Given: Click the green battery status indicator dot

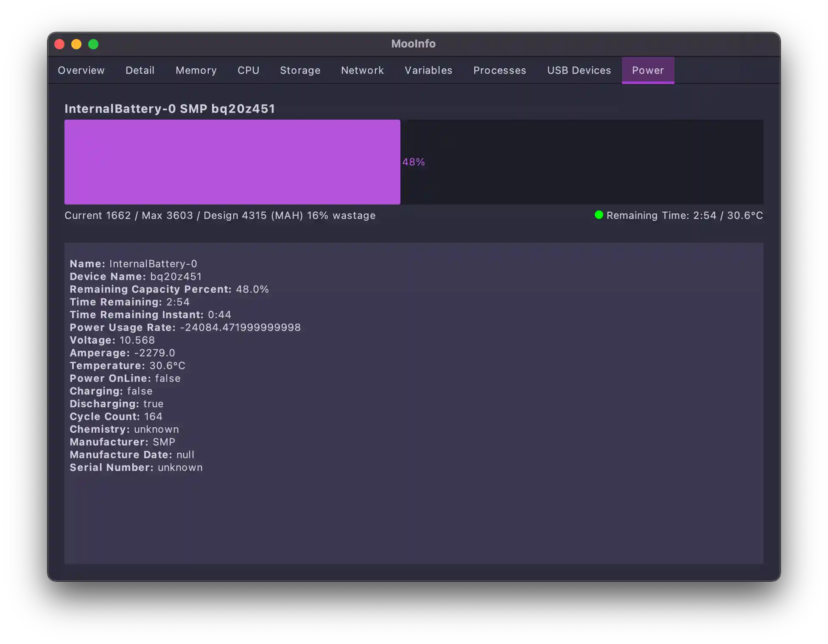Looking at the screenshot, I should pyautogui.click(x=599, y=215).
